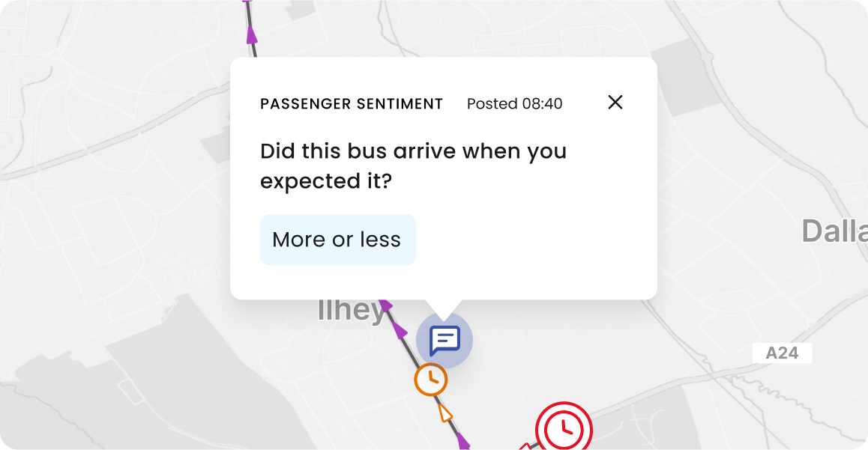This screenshot has width=868, height=450.
Task: Click the dark gray map block near Dalla
Action: click(x=681, y=77)
